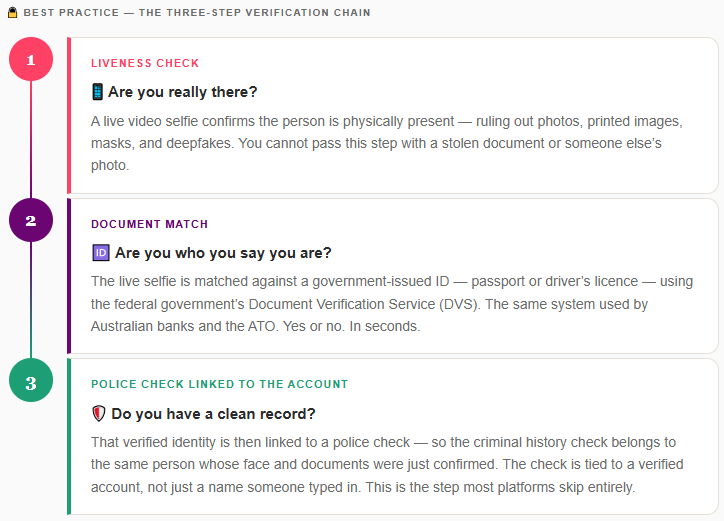Image resolution: width=724 pixels, height=521 pixels.
Task: Click the purple accent bar on second card
Action: pyautogui.click(x=69, y=276)
